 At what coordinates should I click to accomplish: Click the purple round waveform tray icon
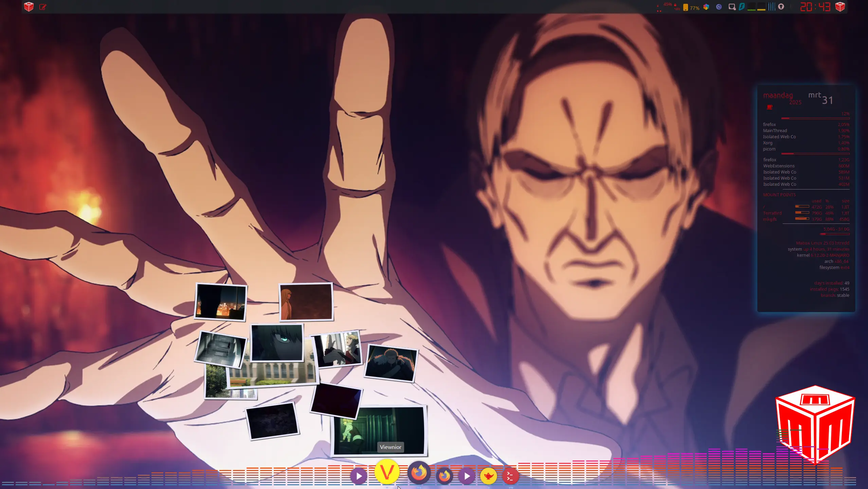click(x=719, y=7)
